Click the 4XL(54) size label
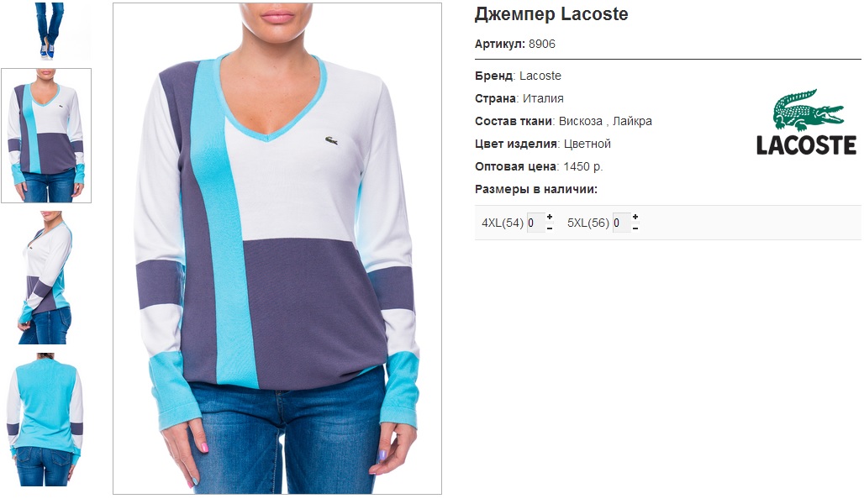Image resolution: width=864 pixels, height=504 pixels. click(503, 223)
